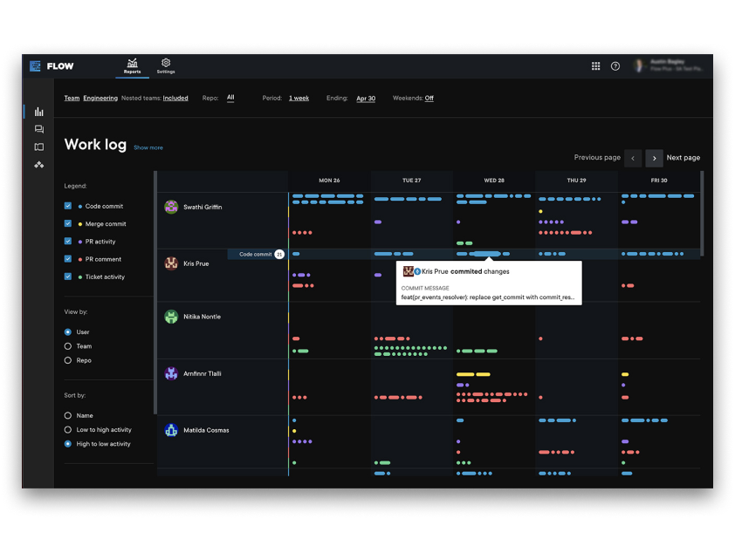Screen dimensions: 735x560
Task: Choose Low to high activity sorting
Action: (x=68, y=430)
